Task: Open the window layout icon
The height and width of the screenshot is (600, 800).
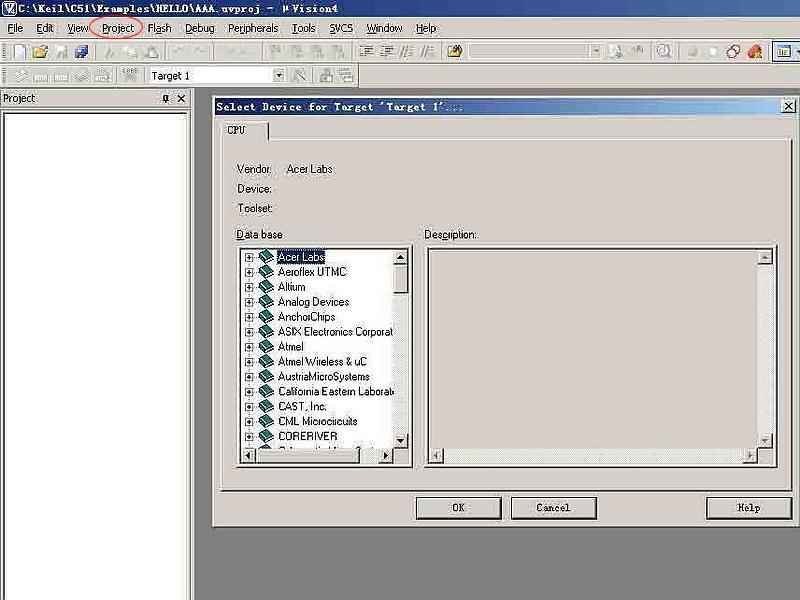Action: pos(783,52)
